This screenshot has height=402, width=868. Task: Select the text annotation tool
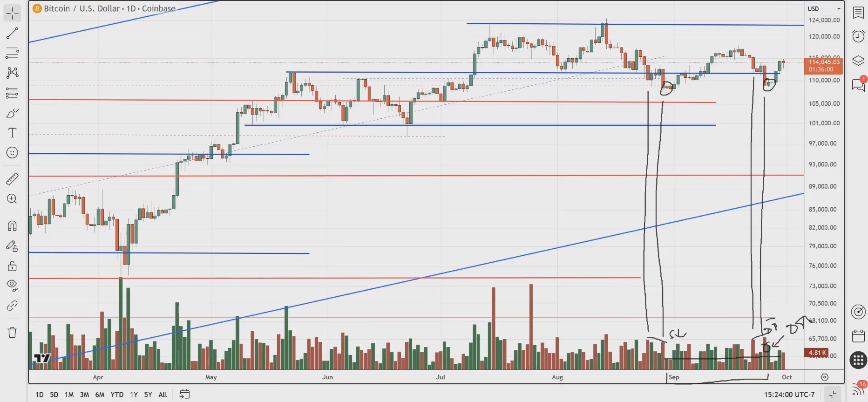pyautogui.click(x=12, y=133)
